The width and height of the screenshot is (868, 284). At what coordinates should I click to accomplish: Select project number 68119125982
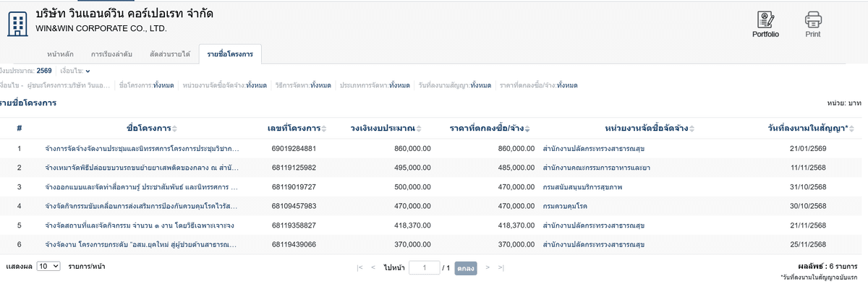(x=294, y=168)
